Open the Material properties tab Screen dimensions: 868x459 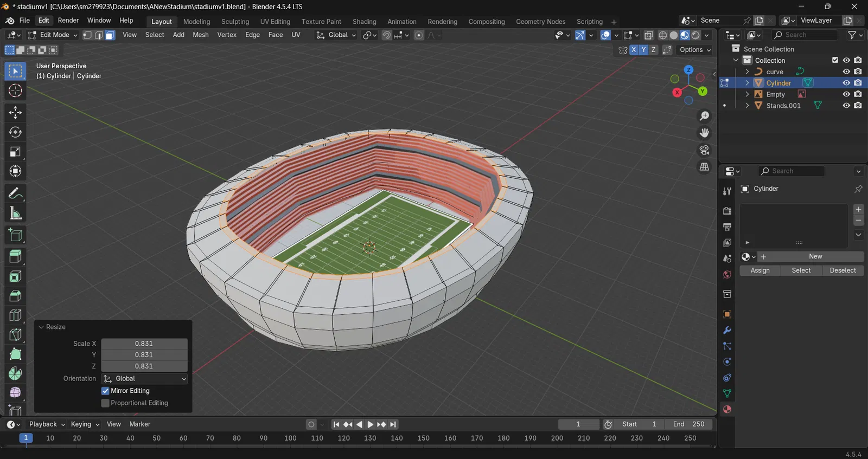click(727, 409)
